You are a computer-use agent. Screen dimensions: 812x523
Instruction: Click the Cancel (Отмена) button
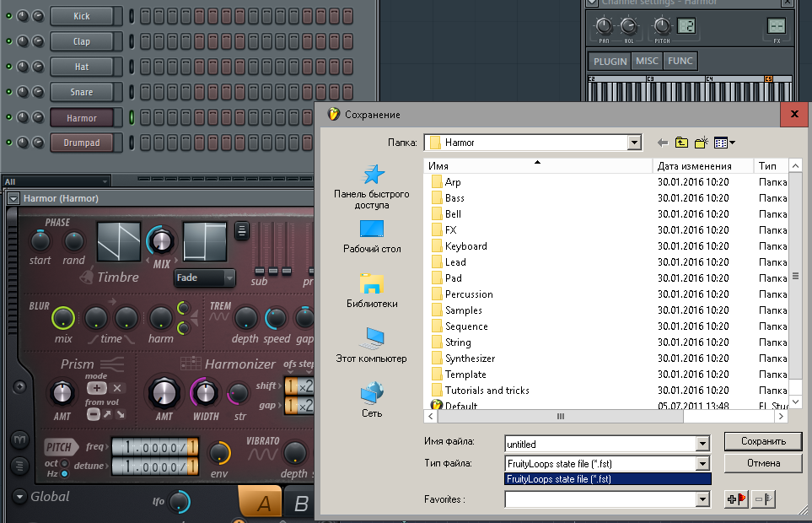(x=763, y=463)
